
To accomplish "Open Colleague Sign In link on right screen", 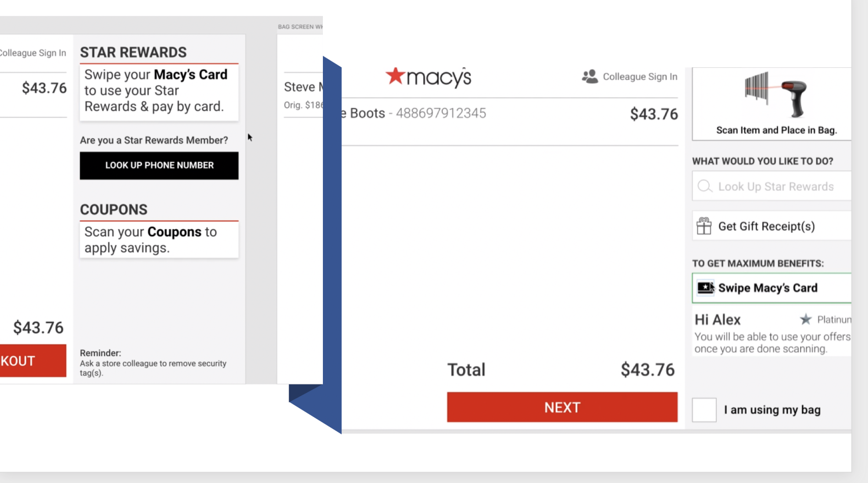I will click(640, 76).
